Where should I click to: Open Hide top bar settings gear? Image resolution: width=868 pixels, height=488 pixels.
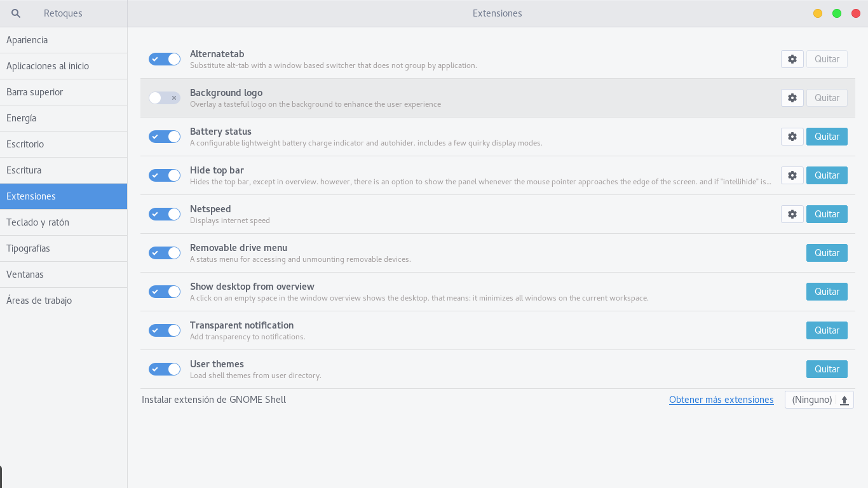792,175
